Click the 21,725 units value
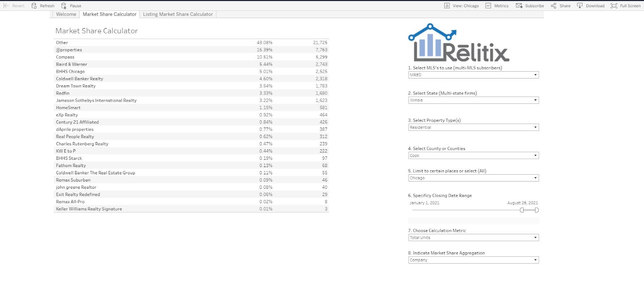The height and width of the screenshot is (295, 644). pos(320,43)
